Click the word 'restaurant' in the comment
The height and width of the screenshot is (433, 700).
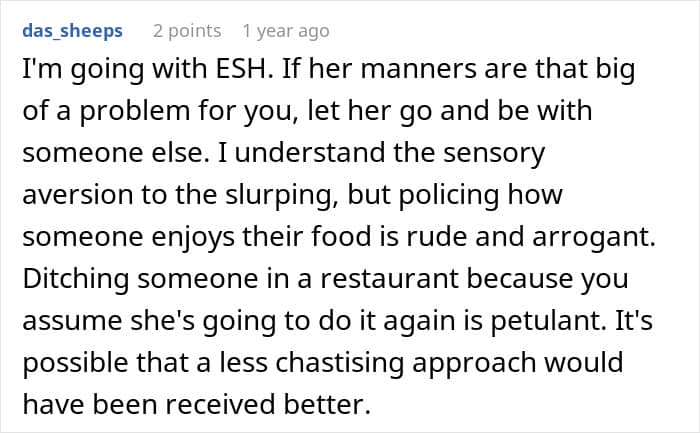click(389, 279)
